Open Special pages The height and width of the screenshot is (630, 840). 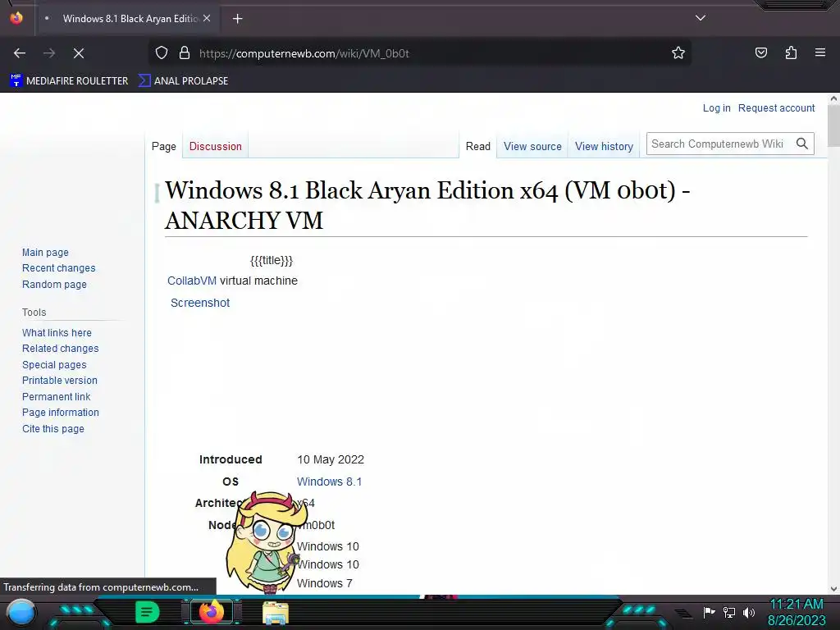pyautogui.click(x=54, y=365)
